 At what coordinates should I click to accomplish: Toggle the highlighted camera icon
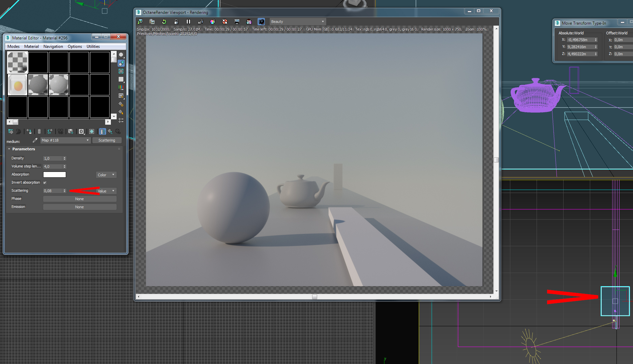point(261,22)
